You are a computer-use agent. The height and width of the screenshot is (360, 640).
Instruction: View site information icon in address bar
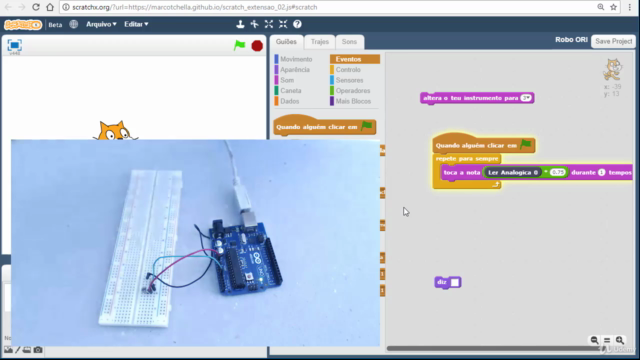pos(66,7)
